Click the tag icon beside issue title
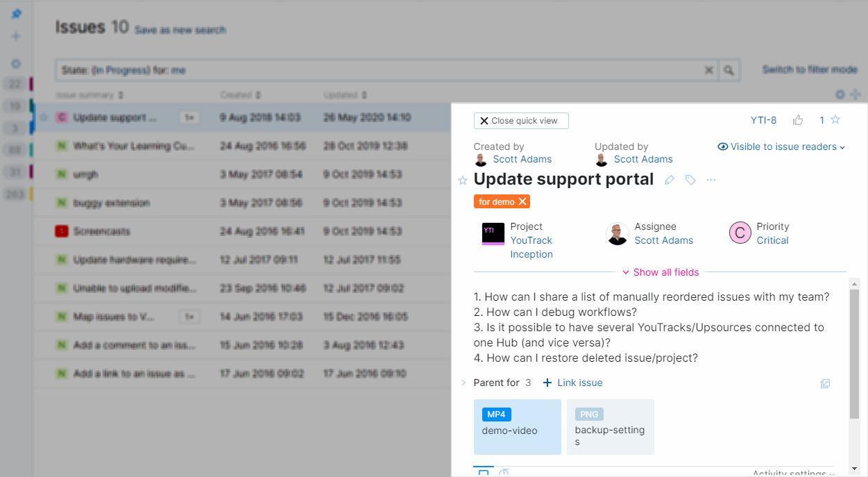The height and width of the screenshot is (477, 868). coord(690,180)
